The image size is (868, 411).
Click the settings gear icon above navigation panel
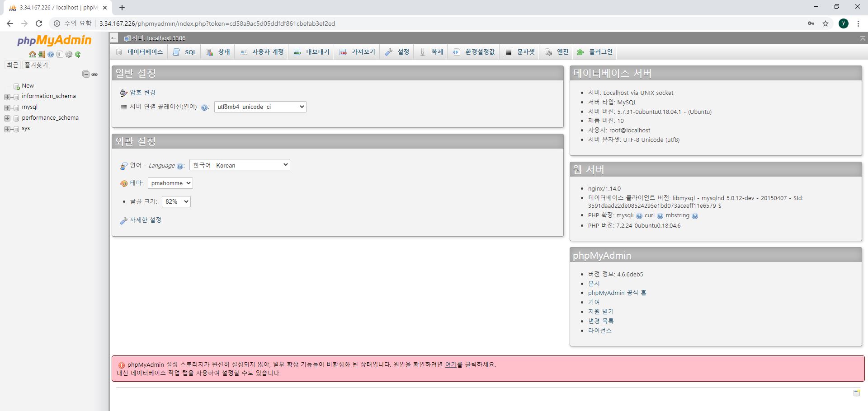pyautogui.click(x=69, y=54)
